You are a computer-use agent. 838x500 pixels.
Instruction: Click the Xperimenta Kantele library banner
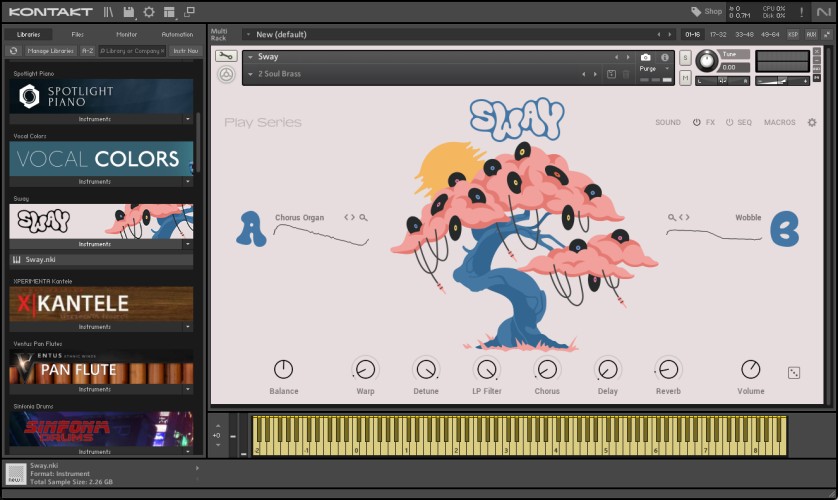coord(102,304)
